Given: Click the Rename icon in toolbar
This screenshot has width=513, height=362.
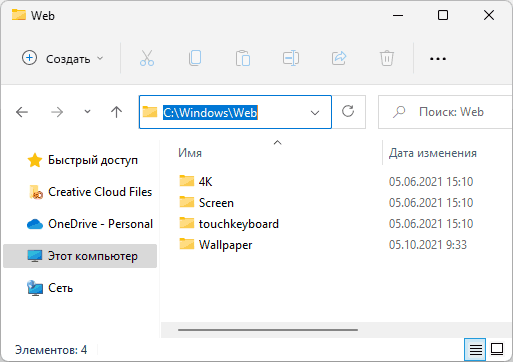Looking at the screenshot, I should (291, 58).
